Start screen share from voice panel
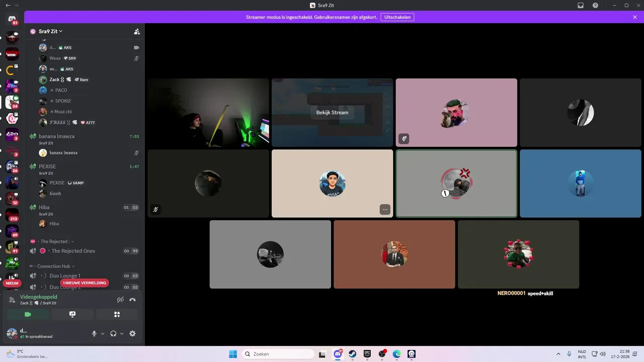This screenshot has width=644, height=362. 72,314
